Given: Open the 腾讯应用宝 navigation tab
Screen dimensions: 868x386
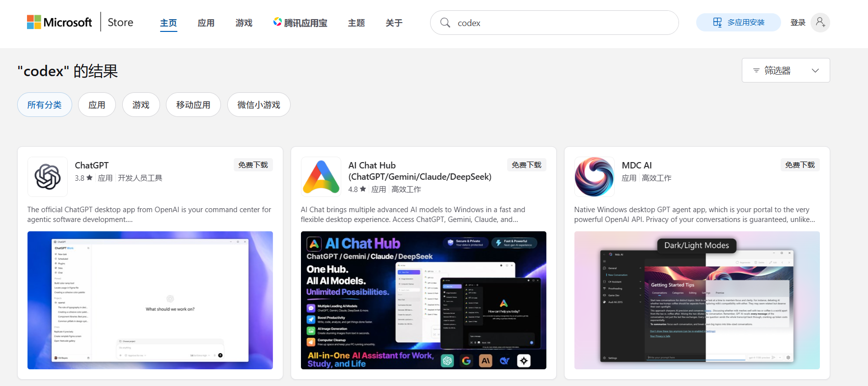Looking at the screenshot, I should point(300,23).
